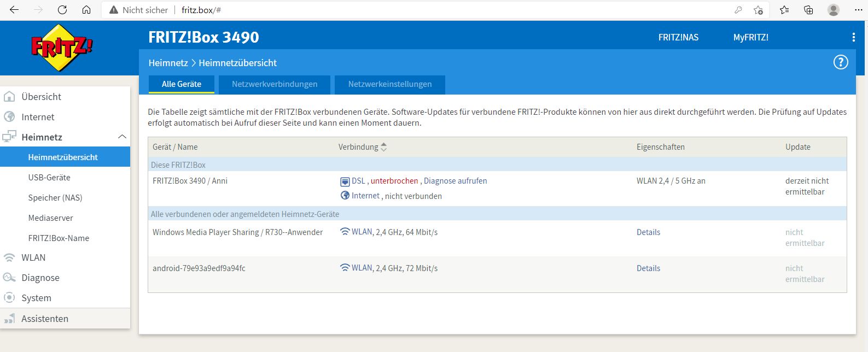This screenshot has height=352, width=868.
Task: Go back using the browser back arrow
Action: [x=14, y=10]
